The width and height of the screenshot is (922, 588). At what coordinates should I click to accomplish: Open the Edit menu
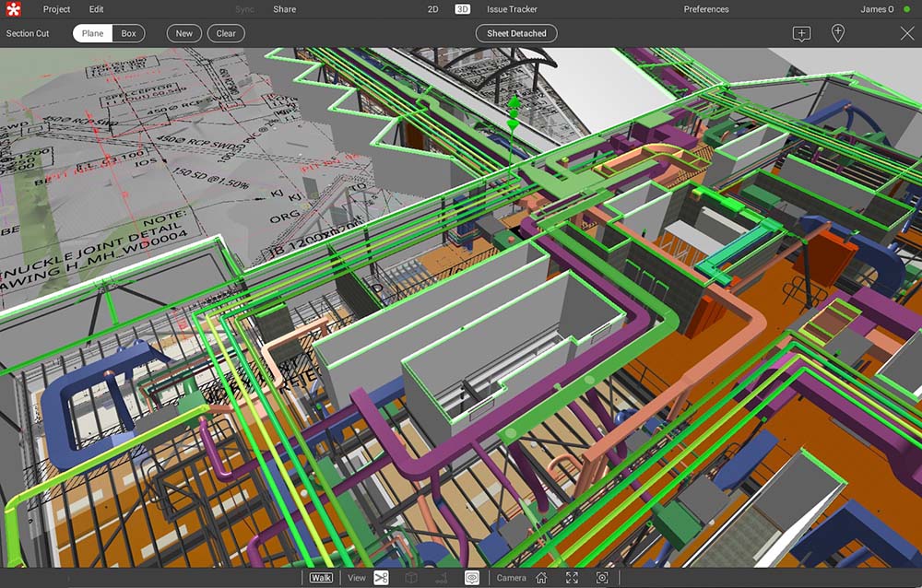(97, 9)
